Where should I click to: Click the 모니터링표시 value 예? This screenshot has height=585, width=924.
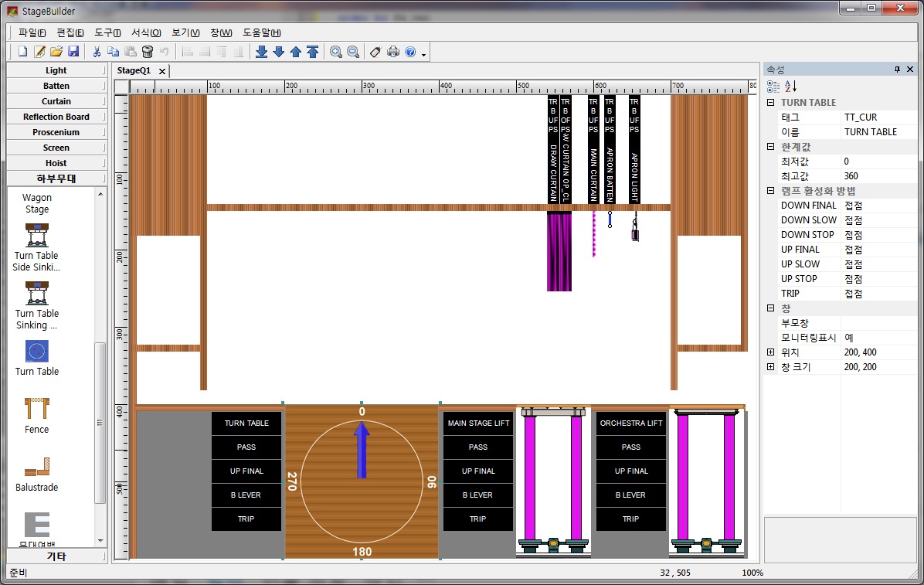click(878, 337)
